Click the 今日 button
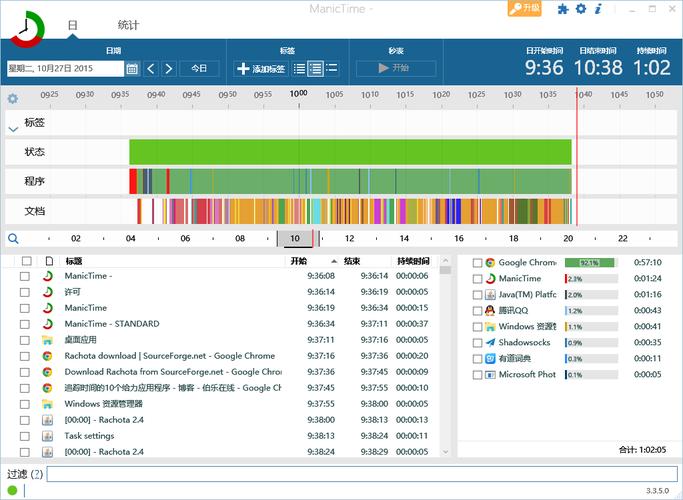The width and height of the screenshot is (683, 500). pos(199,68)
